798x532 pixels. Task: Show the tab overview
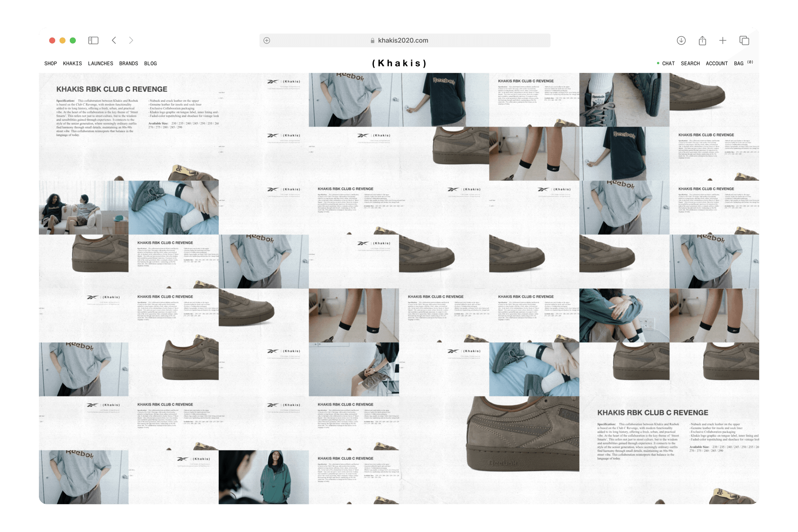click(x=744, y=40)
